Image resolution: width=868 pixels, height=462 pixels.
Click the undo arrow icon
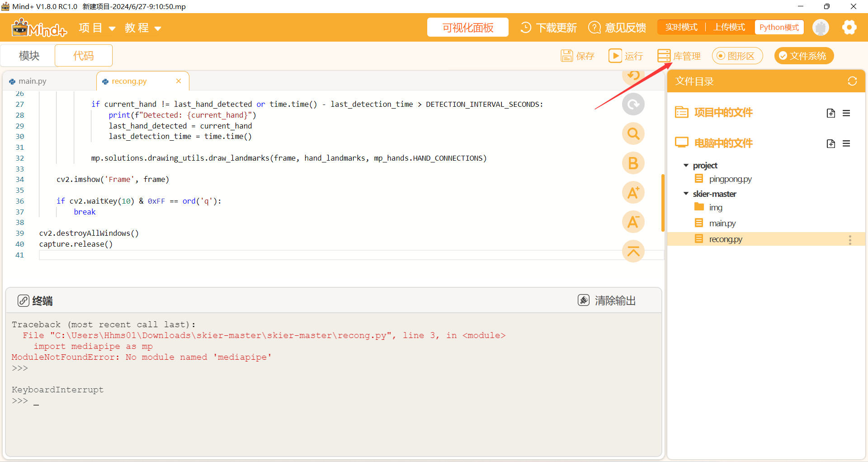coord(633,77)
